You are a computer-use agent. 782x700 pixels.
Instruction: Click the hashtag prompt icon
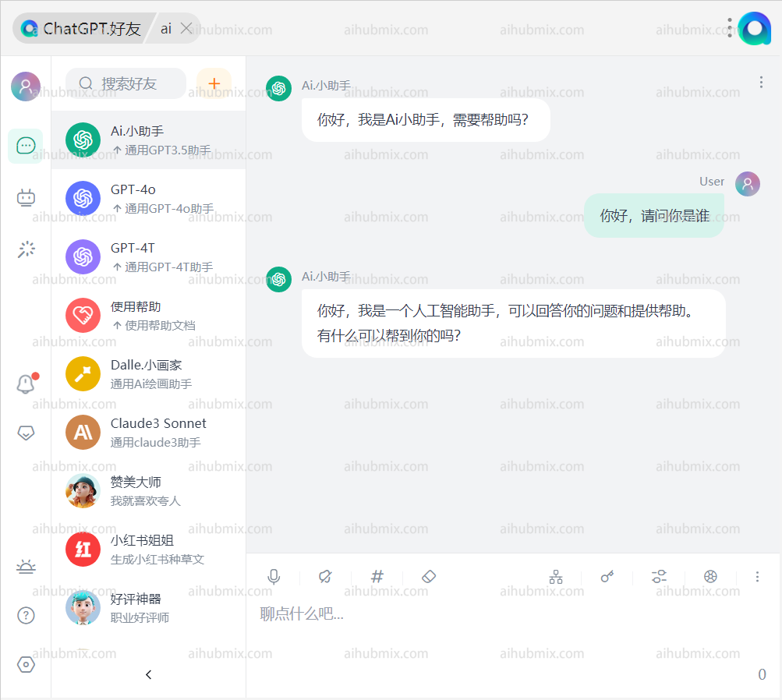[377, 577]
